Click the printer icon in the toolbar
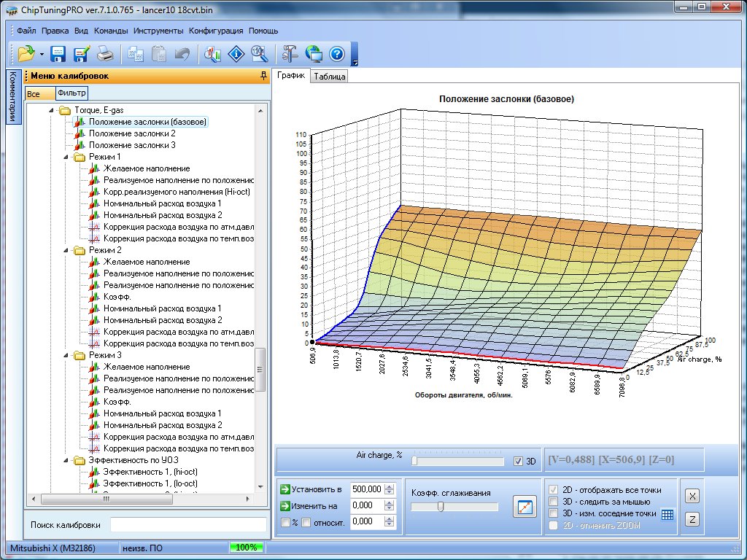Image resolution: width=747 pixels, height=560 pixels. [x=105, y=53]
